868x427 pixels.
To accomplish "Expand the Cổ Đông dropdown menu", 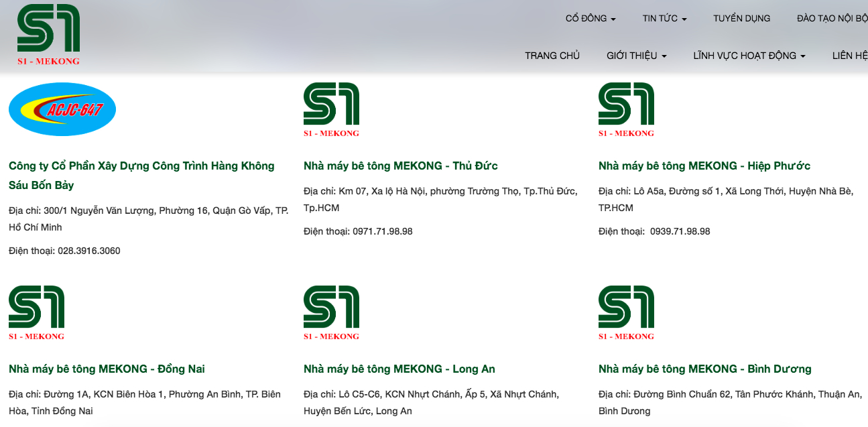I will click(591, 19).
